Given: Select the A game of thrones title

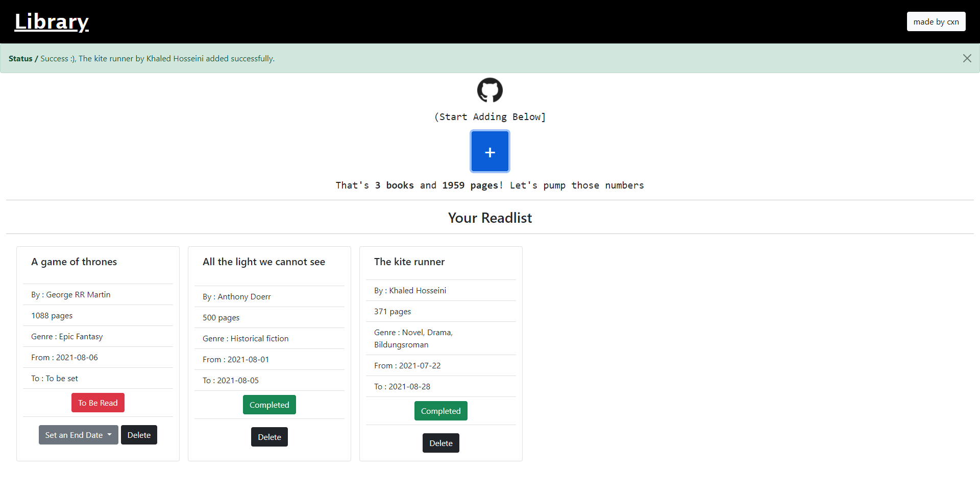Looking at the screenshot, I should (x=74, y=262).
